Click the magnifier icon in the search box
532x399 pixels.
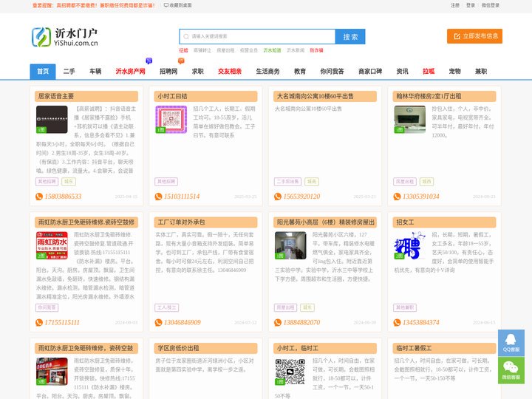click(x=186, y=37)
